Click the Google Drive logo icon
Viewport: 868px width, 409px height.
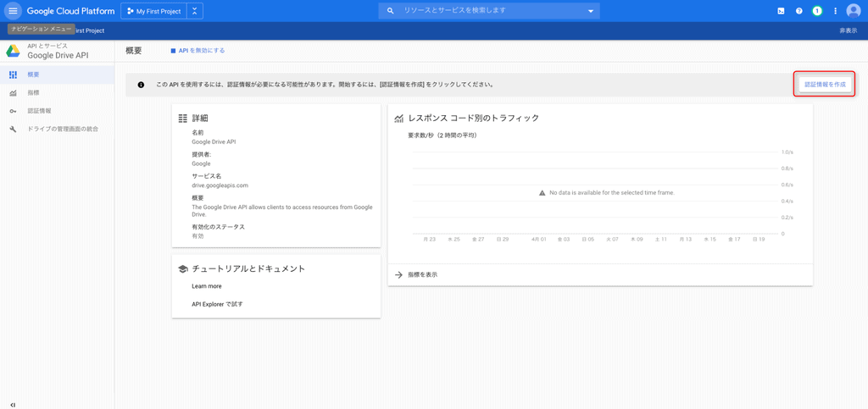pos(14,51)
